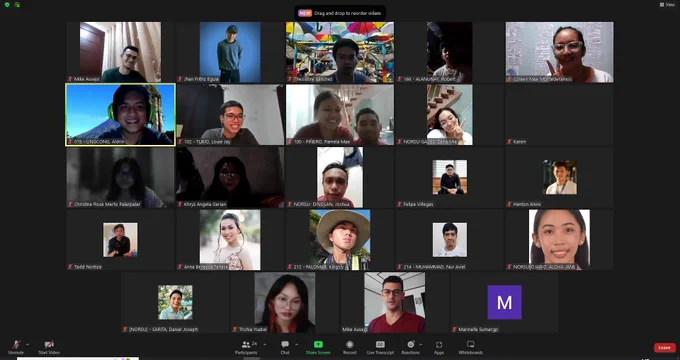Screen dimensions: 680x360
Task: Click muted mic icon beside Jhen Fritz Eguia
Action: pos(180,79)
